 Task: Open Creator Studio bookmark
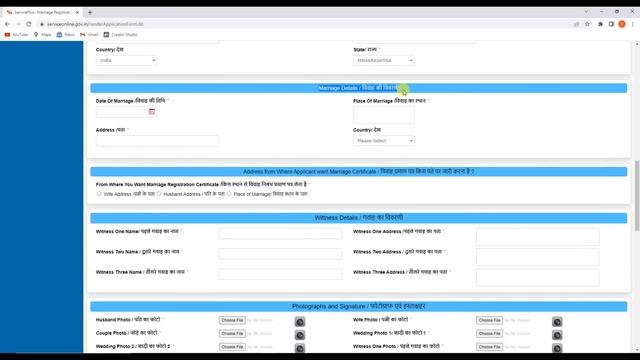click(120, 35)
